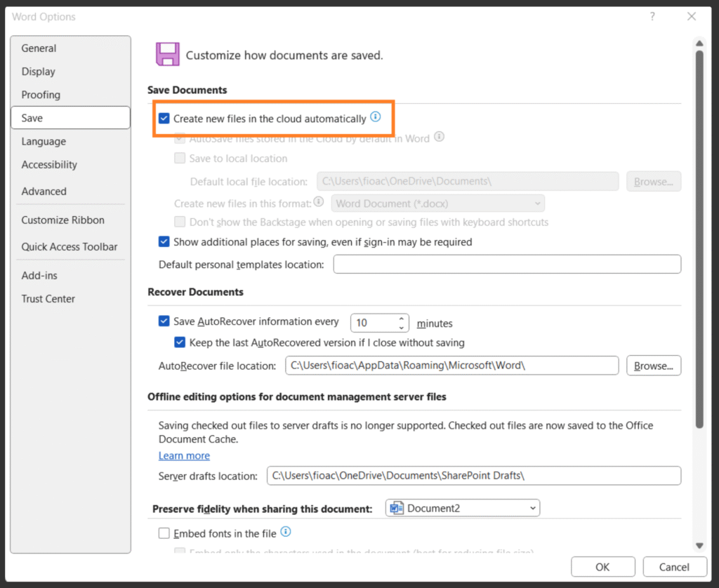Increase AutoRecover minutes with up arrow
The image size is (719, 588).
coord(402,318)
